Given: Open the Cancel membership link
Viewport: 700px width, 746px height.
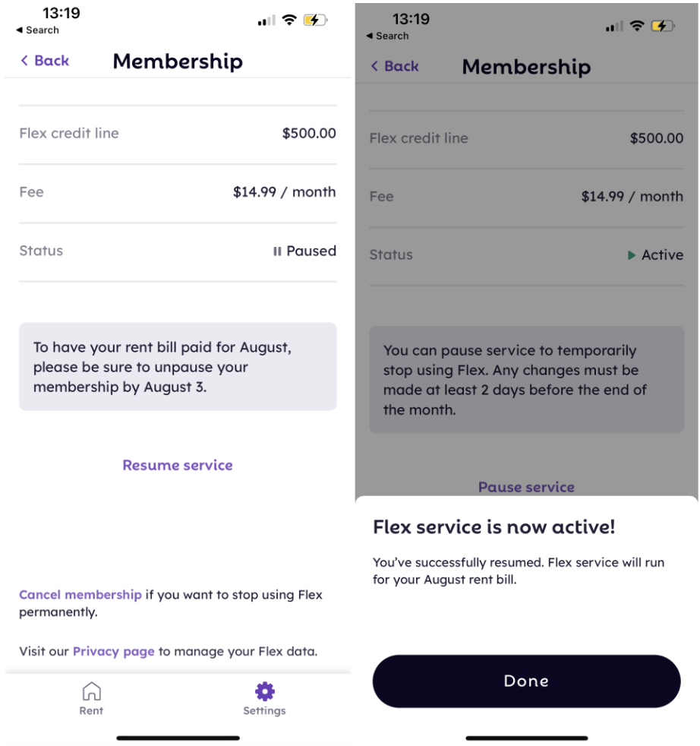Looking at the screenshot, I should pos(80,595).
